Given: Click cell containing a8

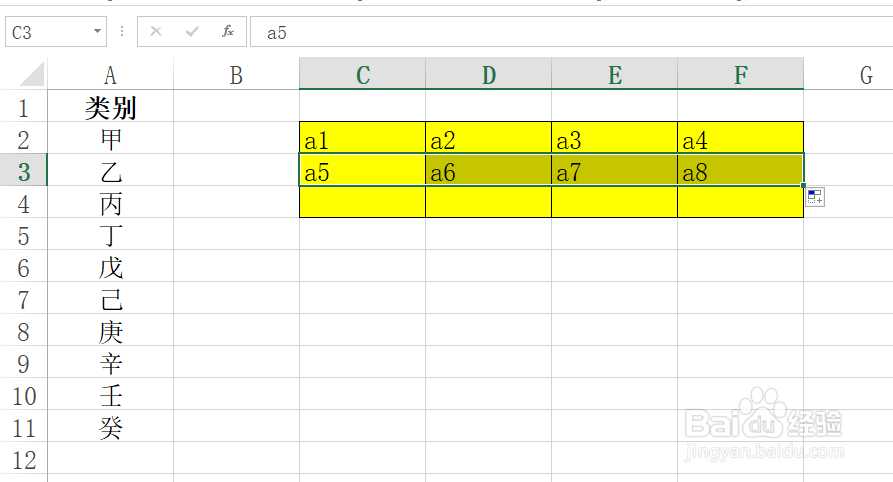Looking at the screenshot, I should 740,170.
